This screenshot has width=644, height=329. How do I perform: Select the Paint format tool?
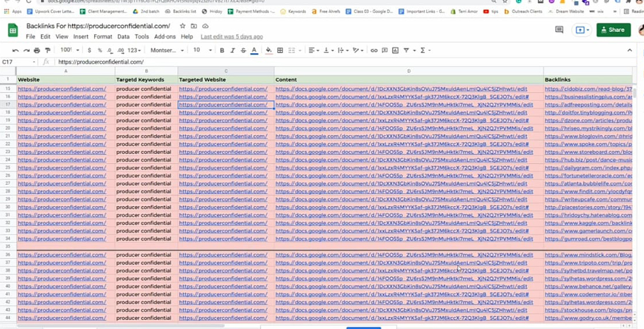[47, 50]
